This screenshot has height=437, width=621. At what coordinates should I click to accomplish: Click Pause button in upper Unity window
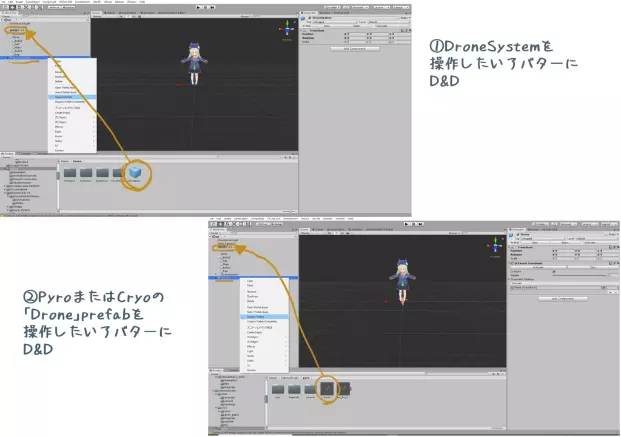(206, 7)
